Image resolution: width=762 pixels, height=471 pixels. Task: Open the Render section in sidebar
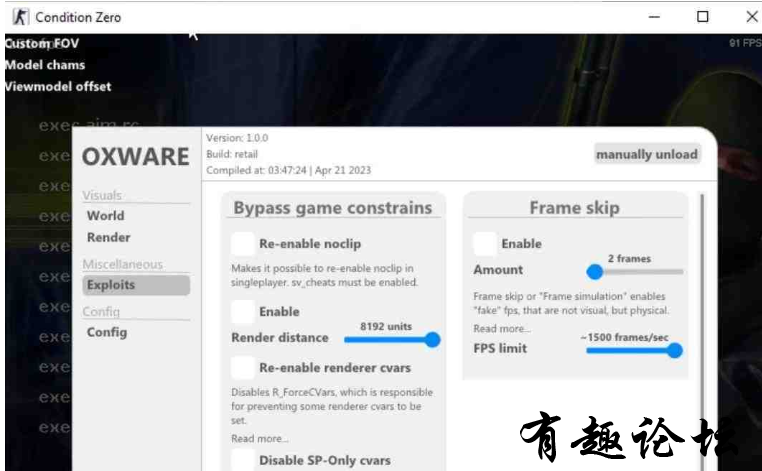108,237
